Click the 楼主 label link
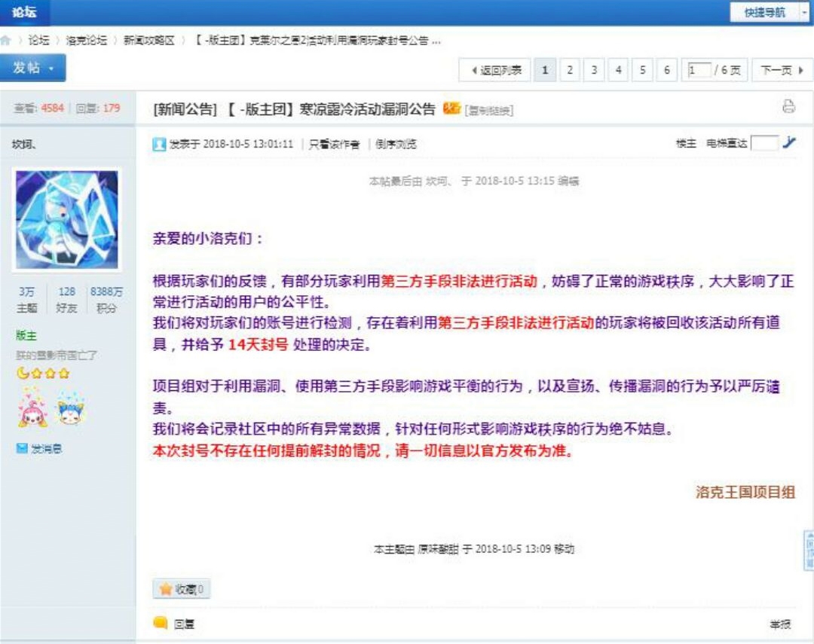814x644 pixels. coord(686,143)
